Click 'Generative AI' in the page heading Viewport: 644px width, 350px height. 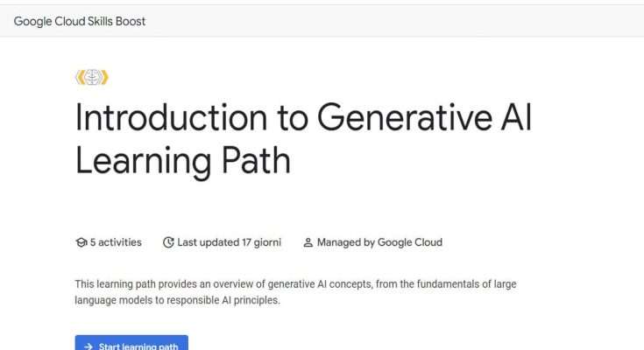tap(424, 117)
